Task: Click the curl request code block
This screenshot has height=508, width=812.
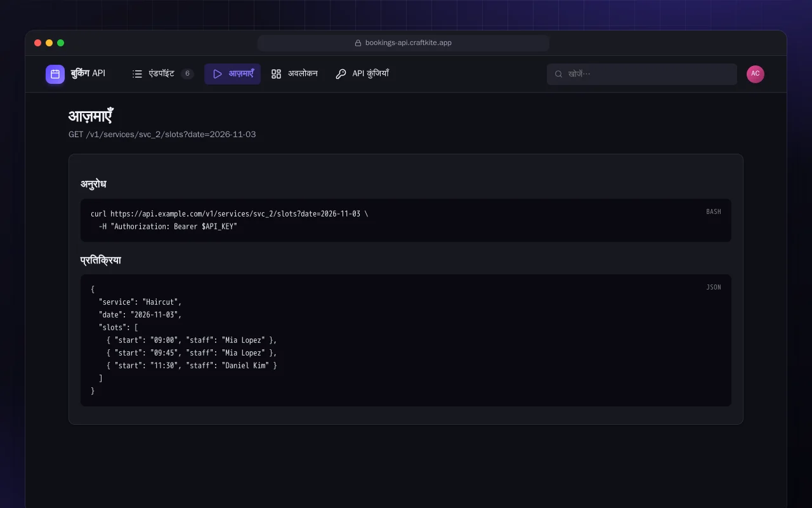Action: (x=406, y=220)
